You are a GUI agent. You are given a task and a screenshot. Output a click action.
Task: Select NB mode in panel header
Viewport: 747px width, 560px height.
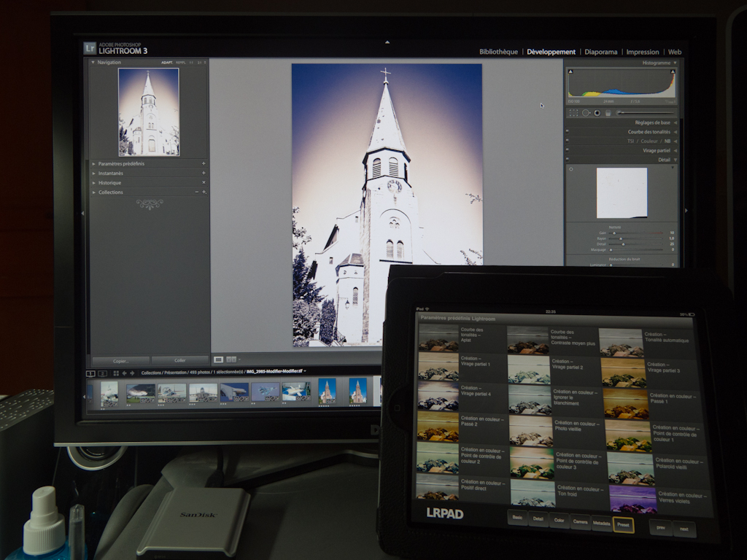[x=667, y=141]
